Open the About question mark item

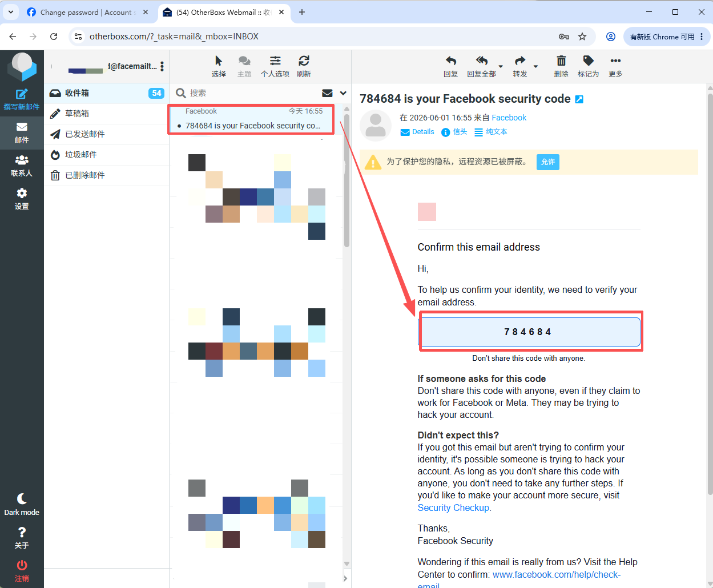22,538
